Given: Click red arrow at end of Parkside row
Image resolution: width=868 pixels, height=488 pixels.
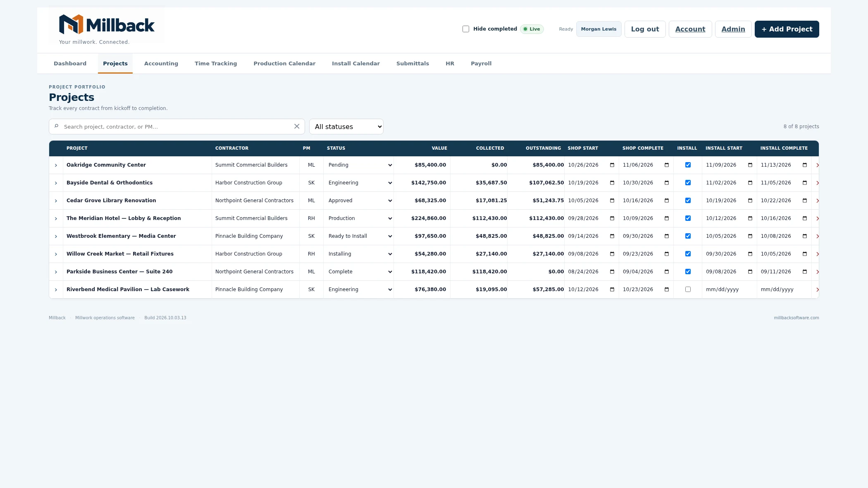Looking at the screenshot, I should tap(817, 272).
